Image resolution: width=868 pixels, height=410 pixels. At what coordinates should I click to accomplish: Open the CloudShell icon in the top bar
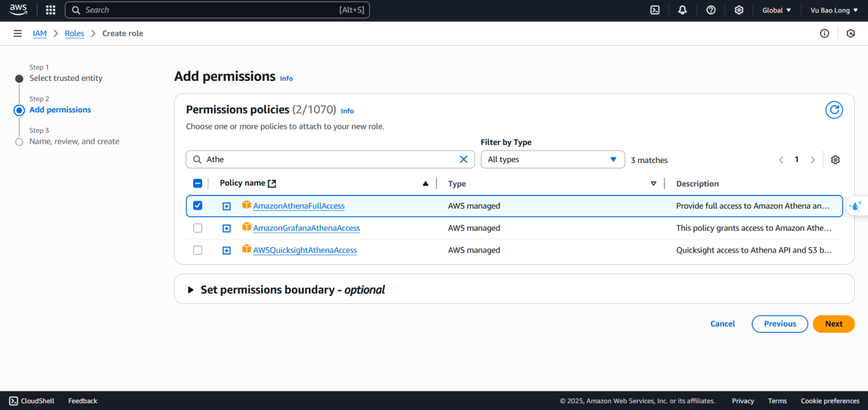tap(655, 10)
